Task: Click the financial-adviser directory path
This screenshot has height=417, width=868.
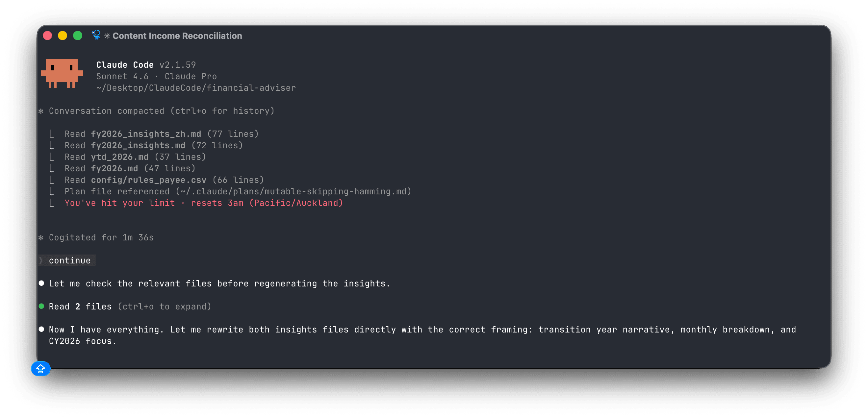Action: pyautogui.click(x=196, y=88)
